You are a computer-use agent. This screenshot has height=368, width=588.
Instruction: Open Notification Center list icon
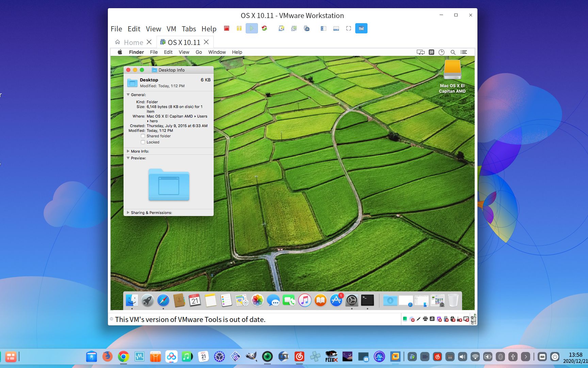[x=464, y=52]
